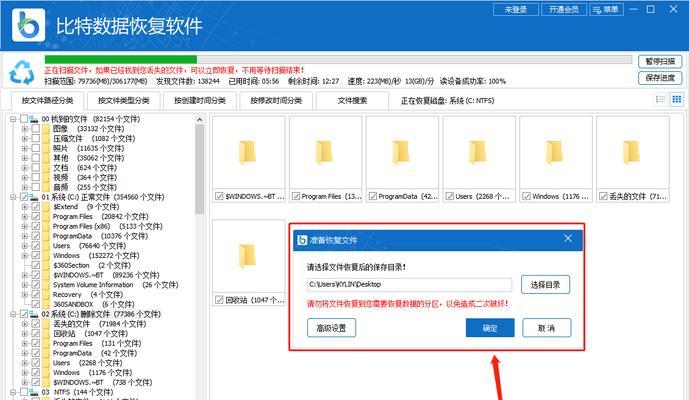This screenshot has height=400, width=689.
Task: Click 取消 in the dialog
Action: pyautogui.click(x=547, y=328)
